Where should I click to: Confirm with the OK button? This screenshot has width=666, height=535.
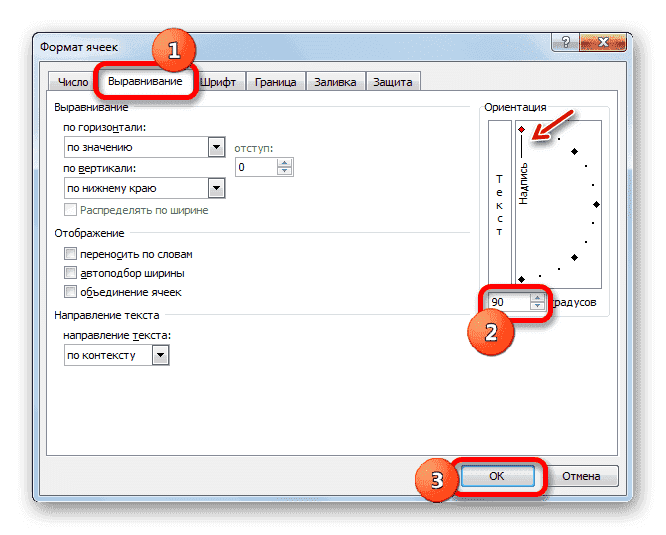pyautogui.click(x=497, y=476)
